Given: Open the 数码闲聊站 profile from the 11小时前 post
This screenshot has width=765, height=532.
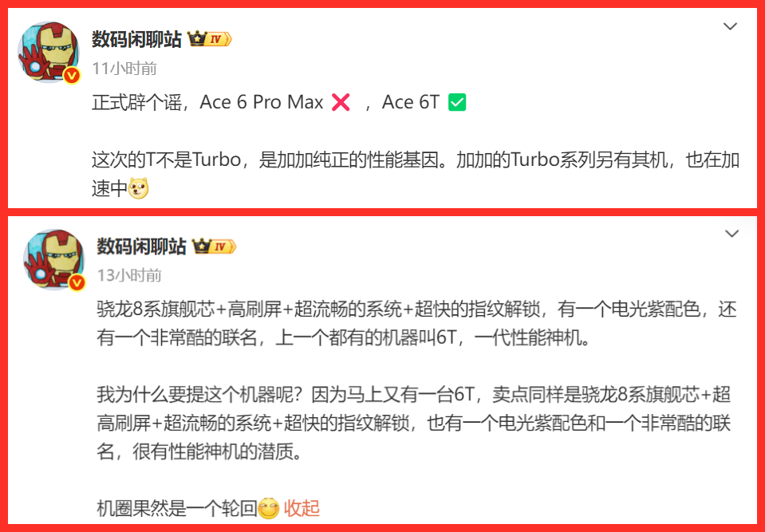Looking at the screenshot, I should (x=136, y=40).
